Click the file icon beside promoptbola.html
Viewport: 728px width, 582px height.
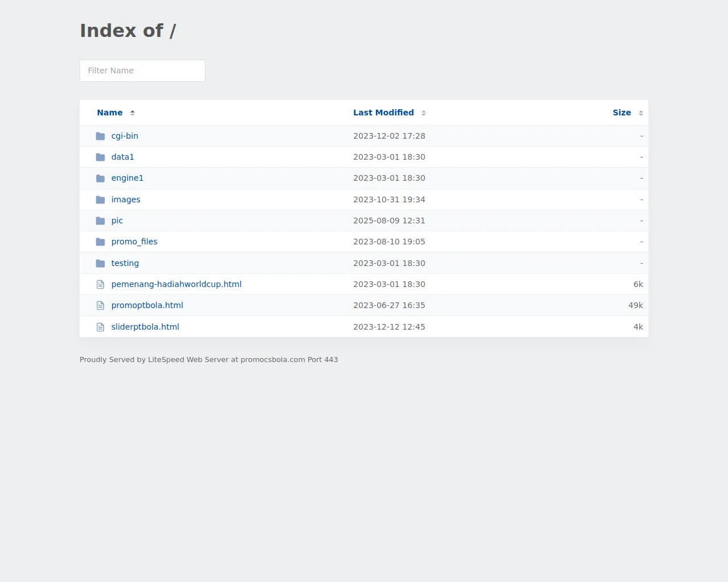(100, 306)
